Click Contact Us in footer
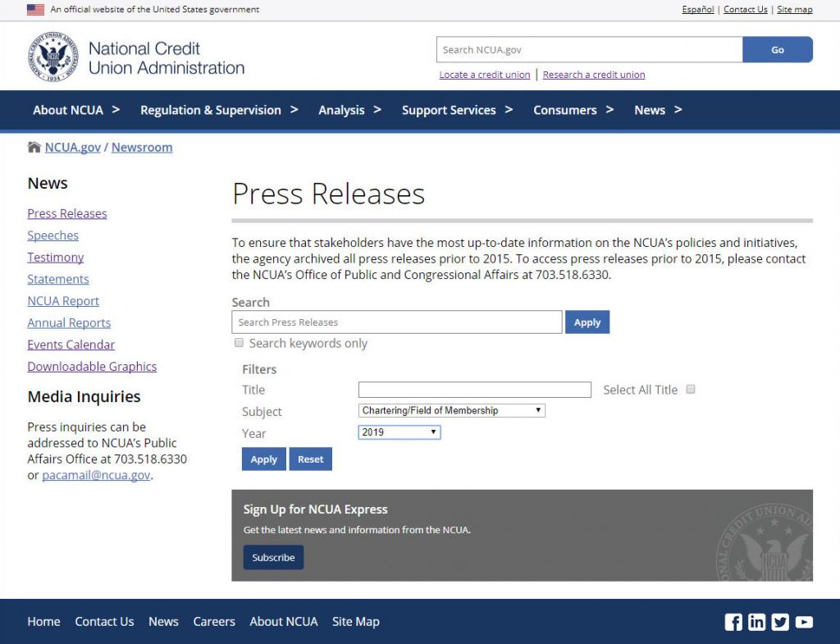 (104, 622)
